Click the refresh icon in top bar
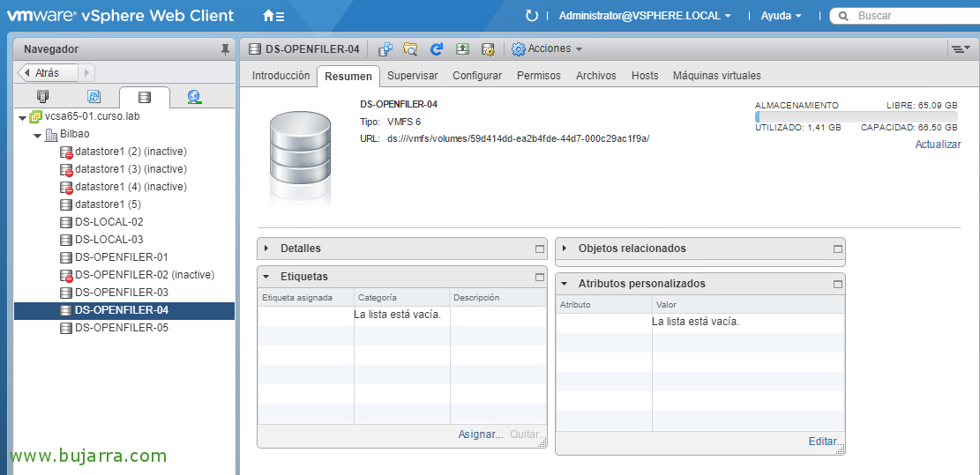980x475 pixels. click(x=532, y=16)
